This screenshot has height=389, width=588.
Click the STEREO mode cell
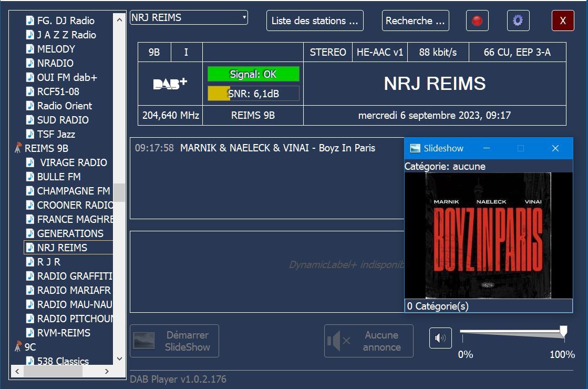[x=328, y=52]
